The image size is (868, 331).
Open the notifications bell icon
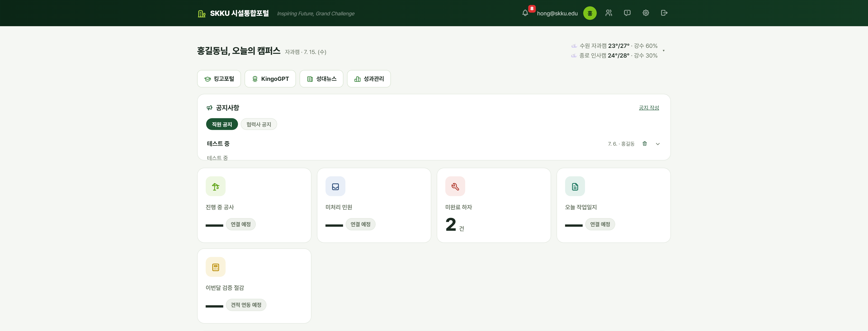525,13
